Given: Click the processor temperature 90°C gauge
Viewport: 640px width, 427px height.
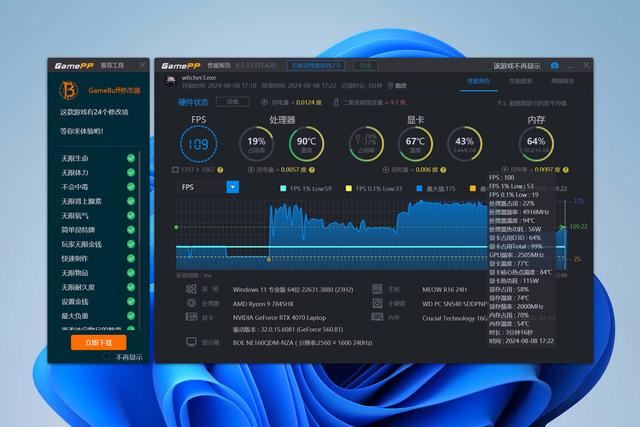Looking at the screenshot, I should 305,144.
